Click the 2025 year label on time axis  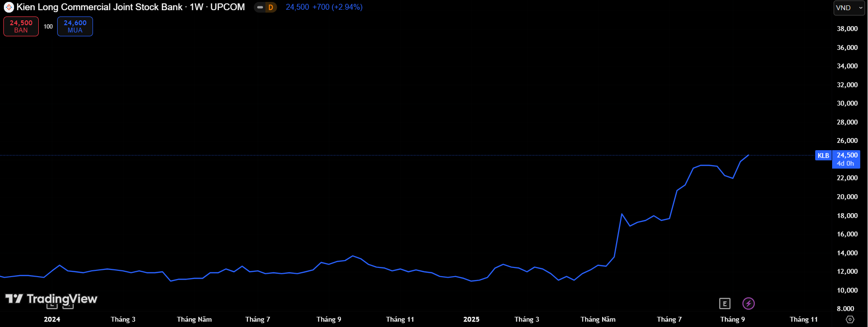471,319
